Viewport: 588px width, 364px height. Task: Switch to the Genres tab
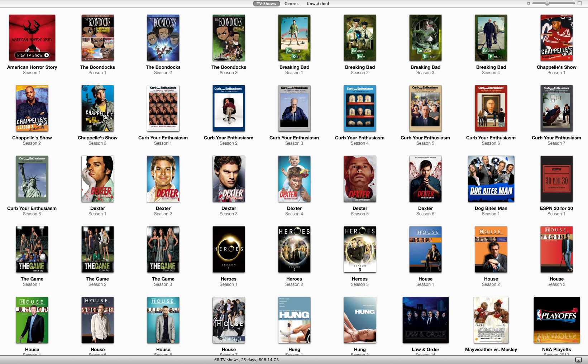coord(291,4)
